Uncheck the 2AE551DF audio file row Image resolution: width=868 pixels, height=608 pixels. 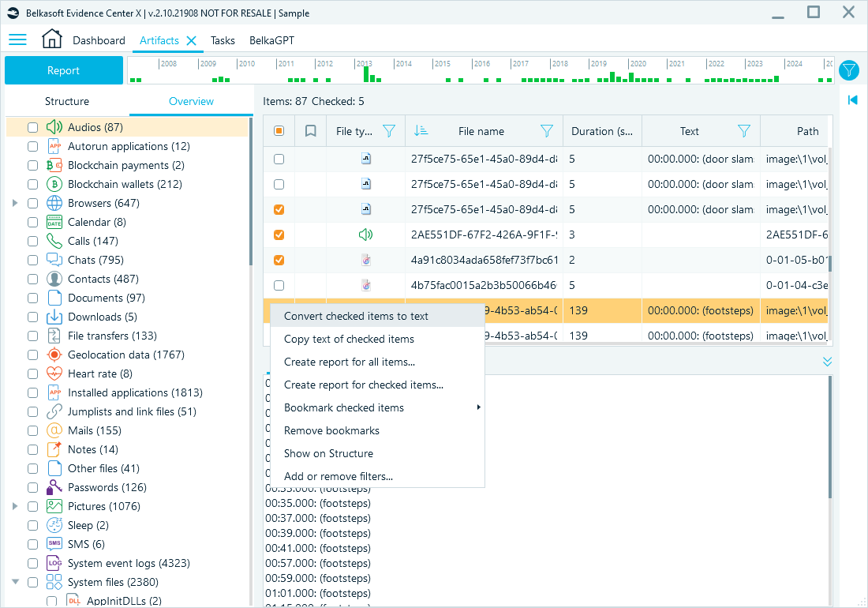(x=279, y=235)
